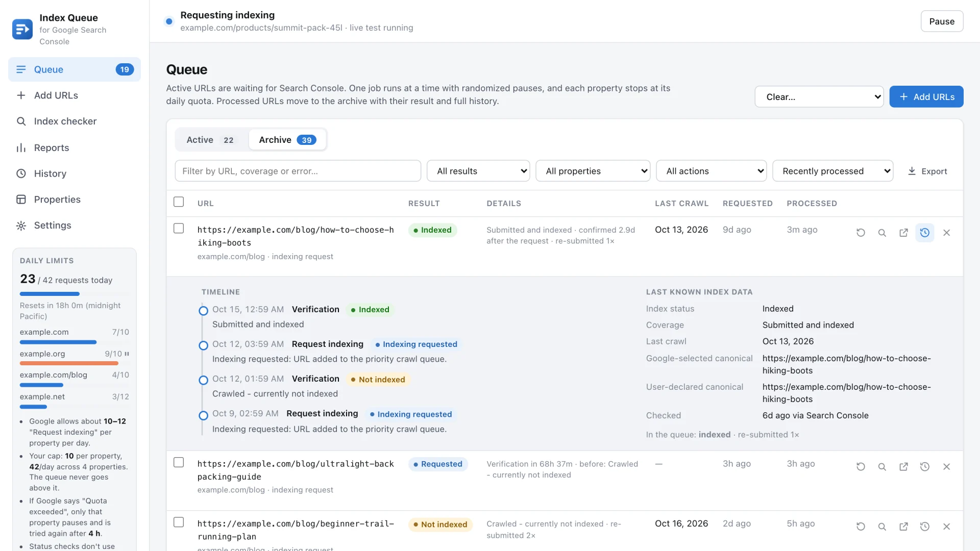Screen dimensions: 980x551
Task: Pause the running indexing job
Action: pos(942,21)
